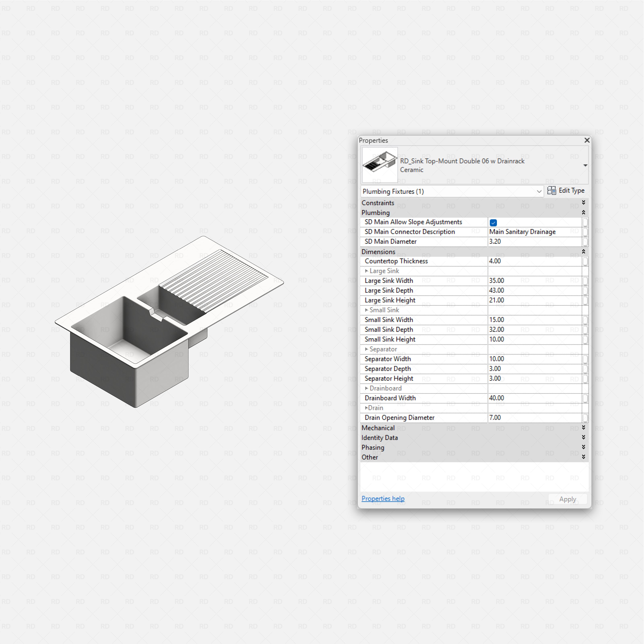Expand the Small Sink parameter group
Image resolution: width=644 pixels, height=644 pixels.
pos(366,310)
